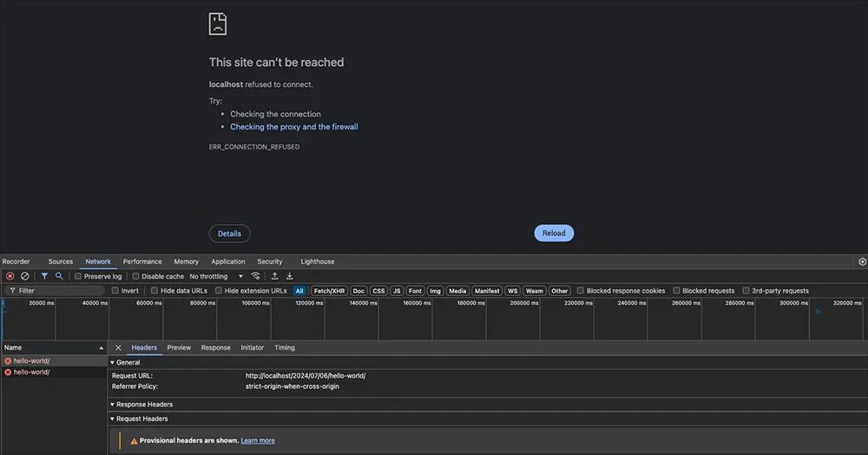Select the Network panel tab
Viewport: 868px width, 455px height.
[x=98, y=262]
